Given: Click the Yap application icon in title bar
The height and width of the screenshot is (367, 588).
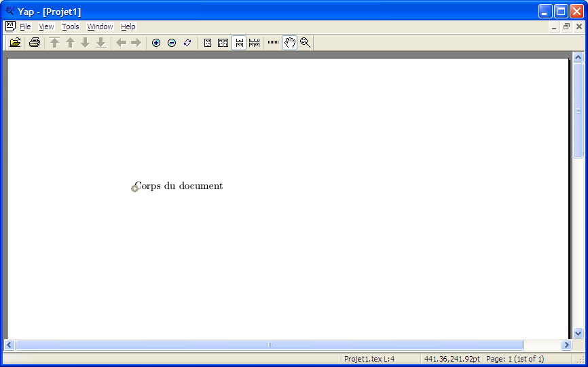Looking at the screenshot, I should click(10, 11).
